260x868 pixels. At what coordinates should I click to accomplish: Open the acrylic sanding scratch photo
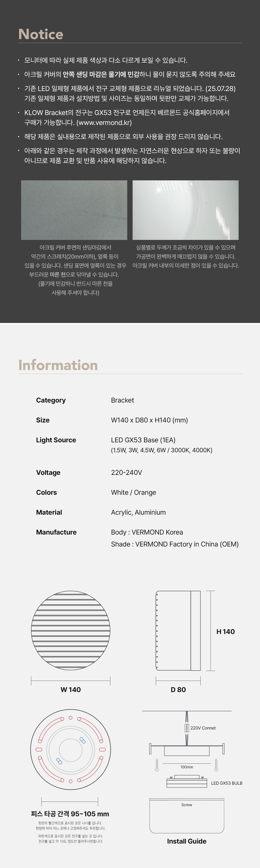coord(74,210)
